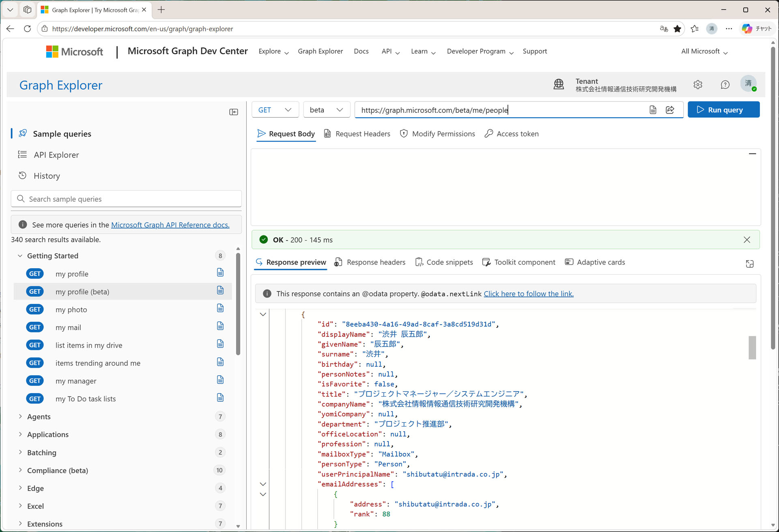The height and width of the screenshot is (532, 779).
Task: Switch to the Adaptive cards tab
Action: 595,262
